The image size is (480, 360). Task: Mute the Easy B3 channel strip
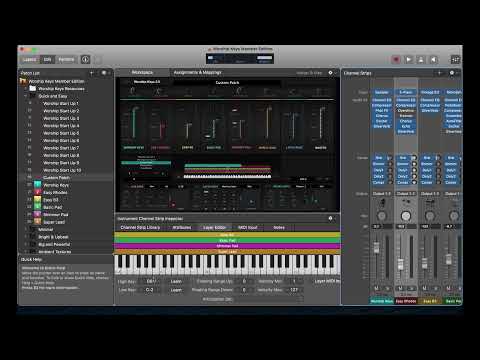click(x=424, y=288)
